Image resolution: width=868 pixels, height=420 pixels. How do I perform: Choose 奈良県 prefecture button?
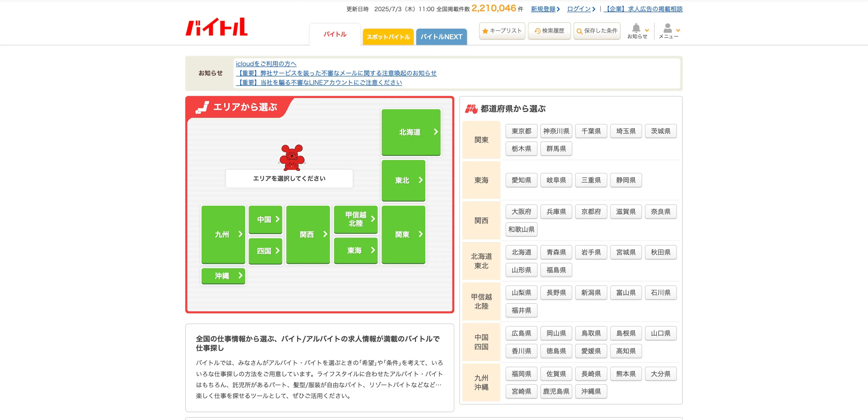[660, 212]
